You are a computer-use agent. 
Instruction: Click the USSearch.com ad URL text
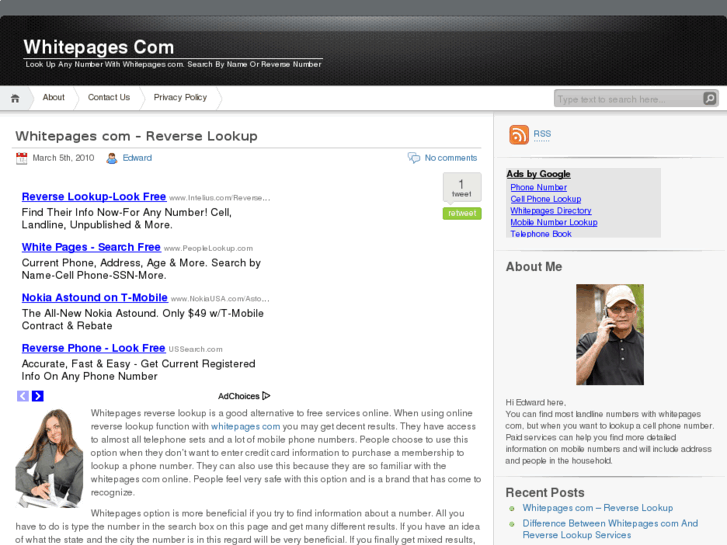tap(195, 350)
